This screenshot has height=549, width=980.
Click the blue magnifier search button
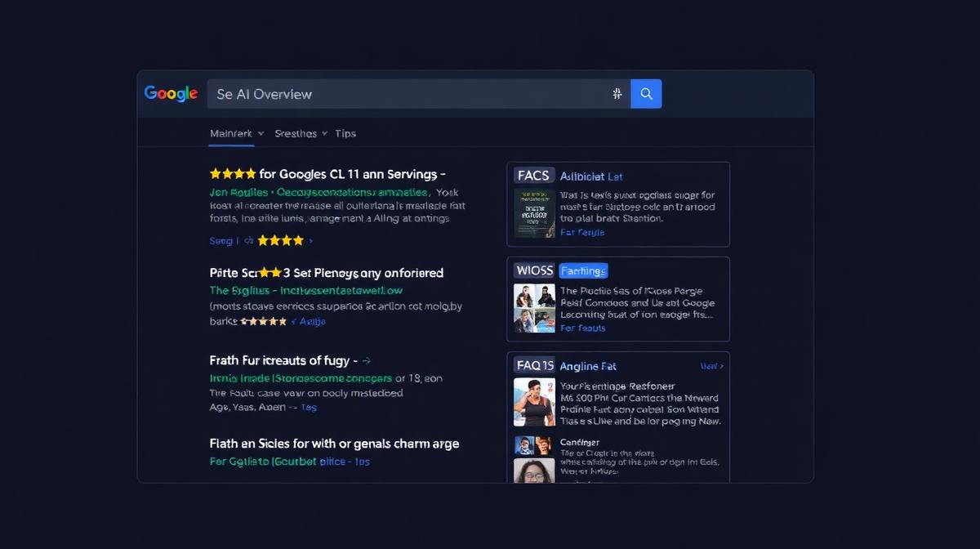tap(646, 94)
